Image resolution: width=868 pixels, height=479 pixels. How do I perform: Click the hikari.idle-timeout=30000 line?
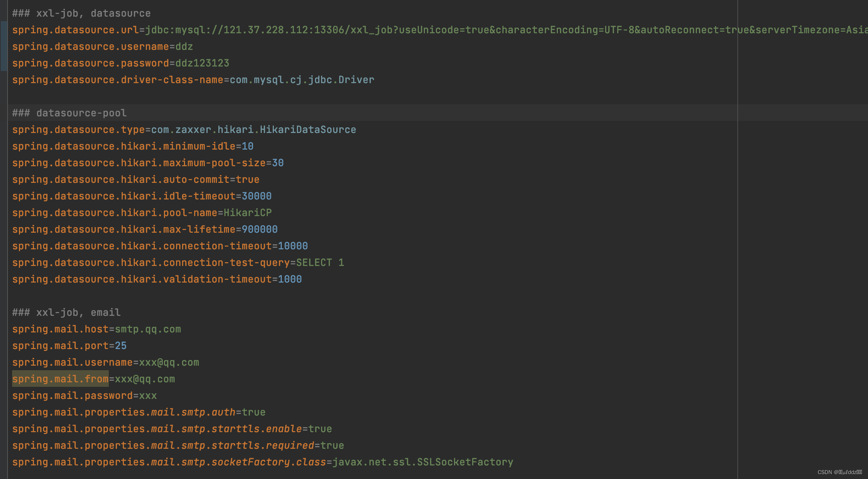[142, 196]
